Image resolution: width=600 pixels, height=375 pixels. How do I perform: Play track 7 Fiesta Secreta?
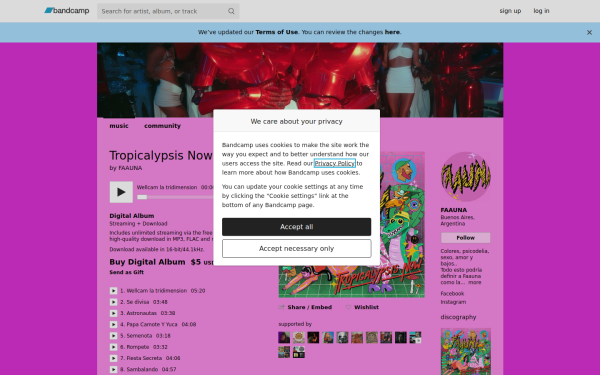[113, 358]
